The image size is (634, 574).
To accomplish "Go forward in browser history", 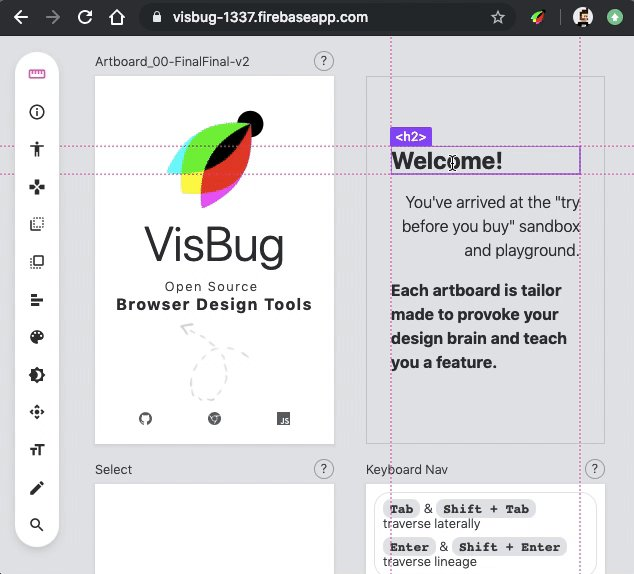I will click(53, 17).
